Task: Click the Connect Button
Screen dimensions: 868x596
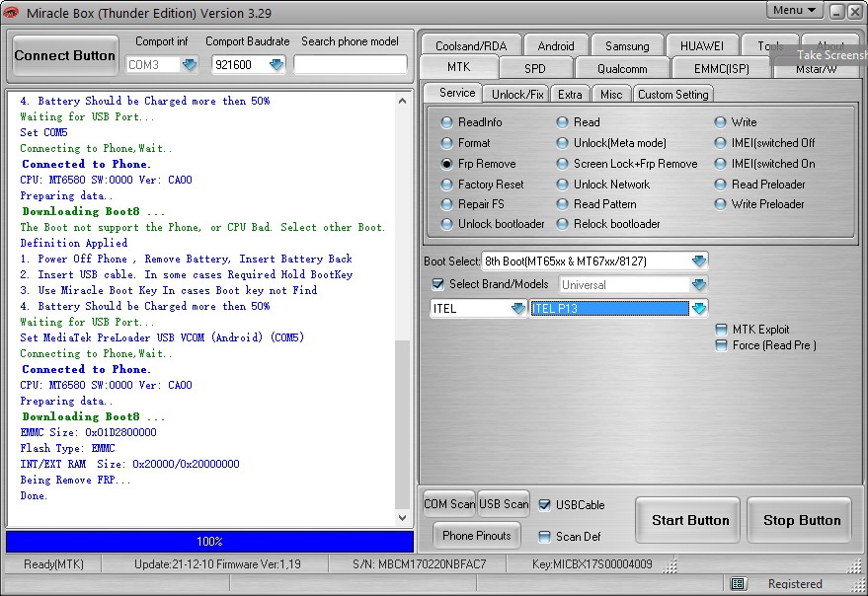Action: 65,55
